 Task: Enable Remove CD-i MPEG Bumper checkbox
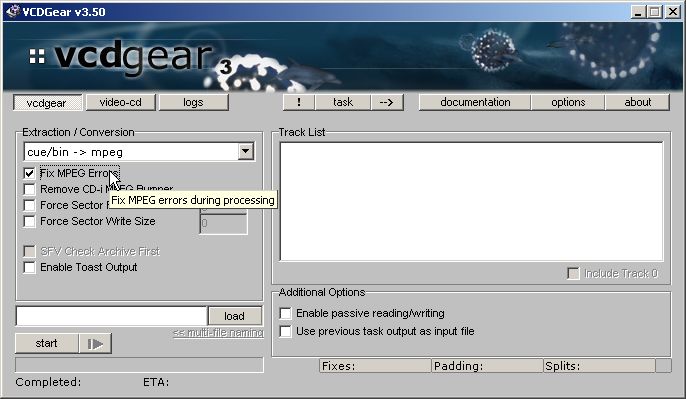pos(29,189)
